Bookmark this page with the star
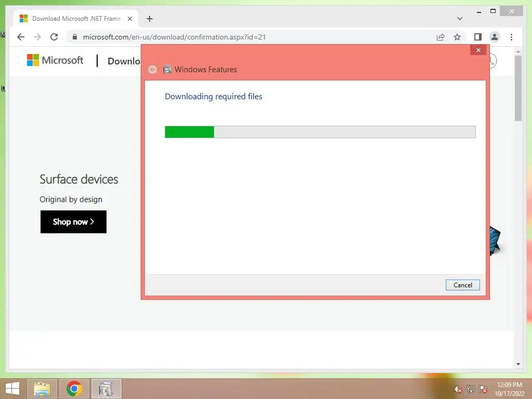Screen dimensions: 532x399 [x=457, y=37]
